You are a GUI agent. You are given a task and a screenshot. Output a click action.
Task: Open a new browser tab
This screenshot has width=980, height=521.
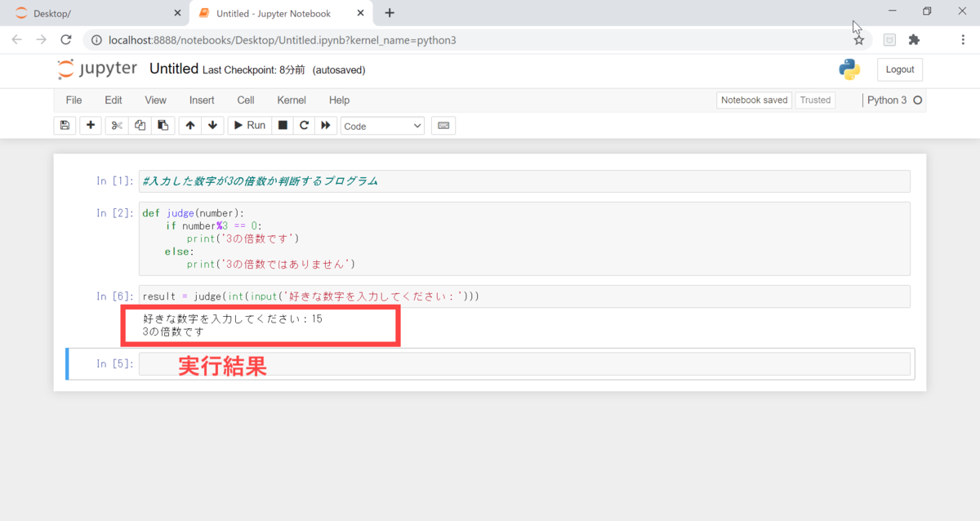click(x=390, y=13)
